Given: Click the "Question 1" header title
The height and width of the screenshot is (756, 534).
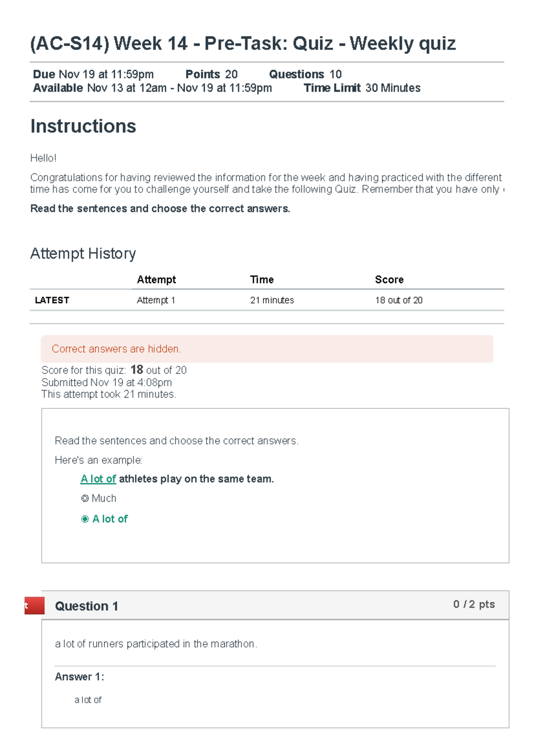Looking at the screenshot, I should point(86,606).
